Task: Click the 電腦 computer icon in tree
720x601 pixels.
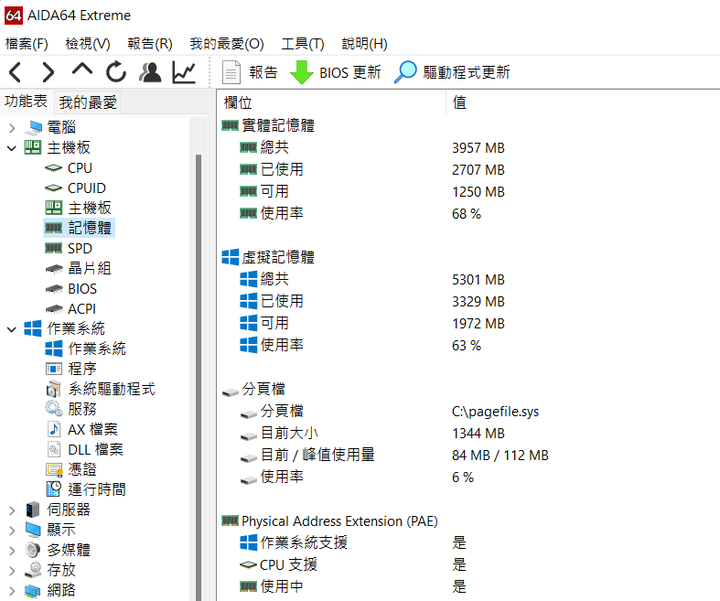Action: (x=34, y=128)
